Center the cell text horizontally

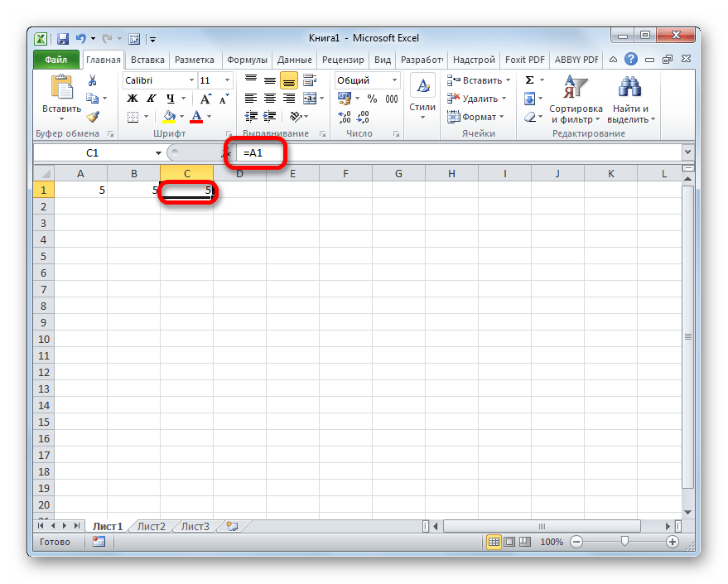pos(270,99)
